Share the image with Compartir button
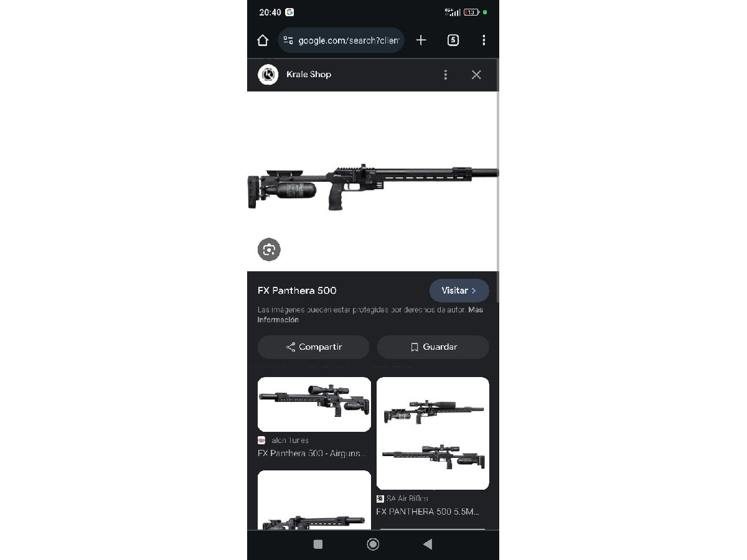This screenshot has height=560, width=747. pos(313,347)
